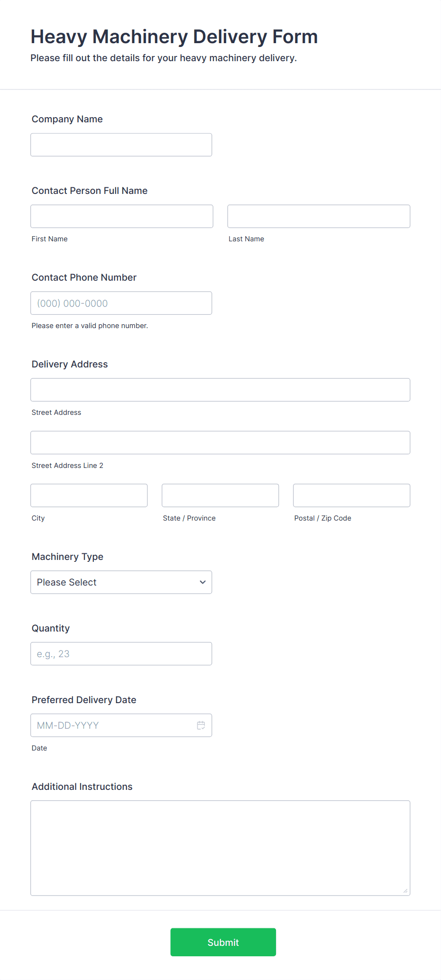This screenshot has height=980, width=441.
Task: Focus the Company Name field
Action: [121, 145]
